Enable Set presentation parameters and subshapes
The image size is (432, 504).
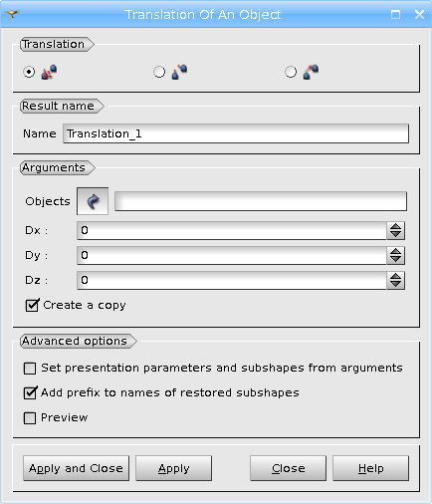point(30,369)
